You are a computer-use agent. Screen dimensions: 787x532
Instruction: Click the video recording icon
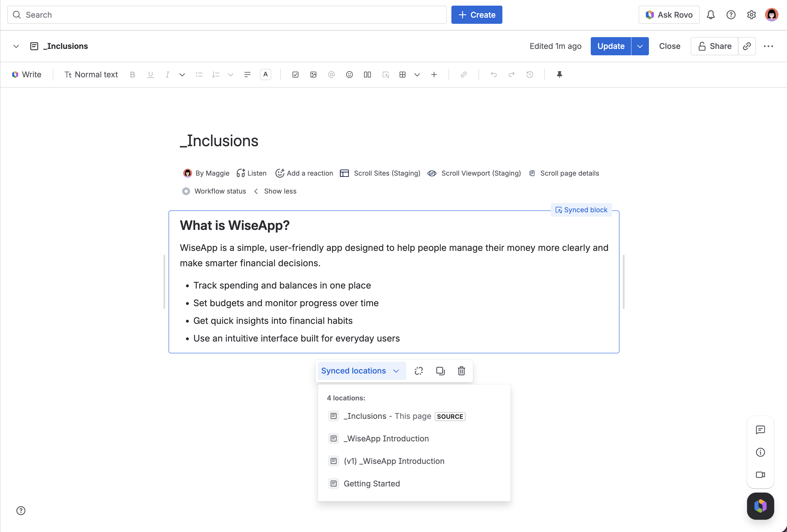(x=760, y=475)
